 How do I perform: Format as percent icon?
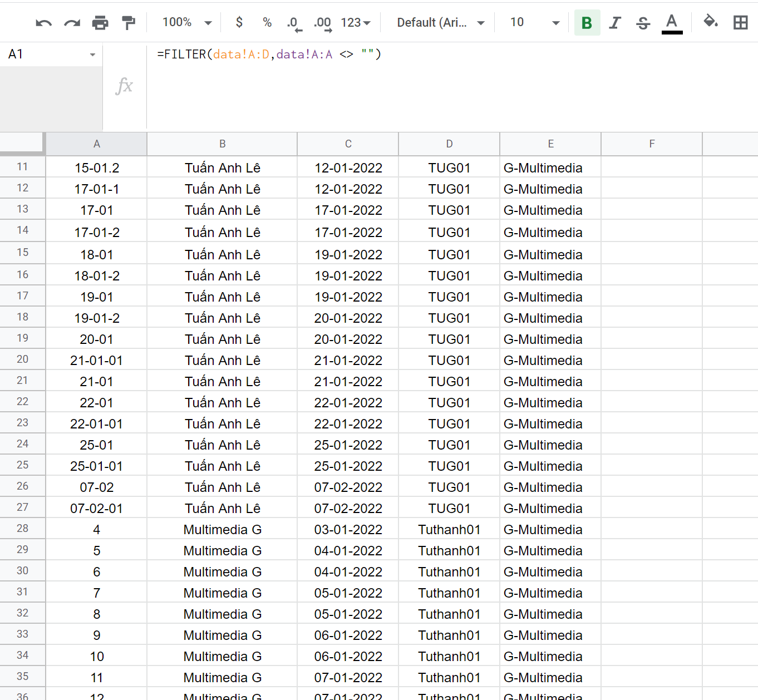pyautogui.click(x=267, y=22)
